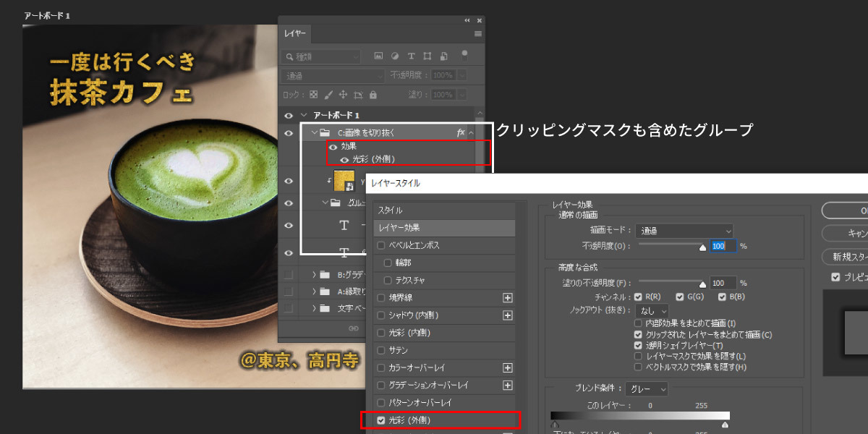
Task: Select スタイル in the style list
Action: pyautogui.click(x=444, y=210)
